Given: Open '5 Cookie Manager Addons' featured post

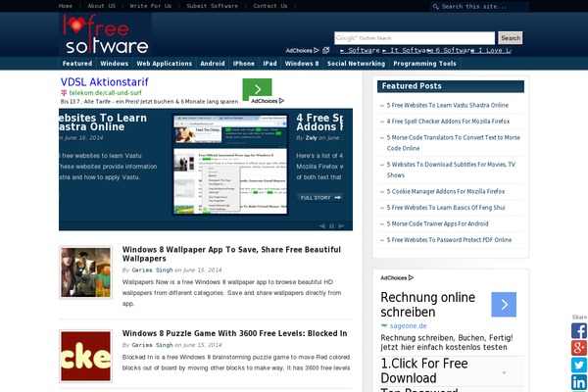Looking at the screenshot, I should click(x=446, y=191).
